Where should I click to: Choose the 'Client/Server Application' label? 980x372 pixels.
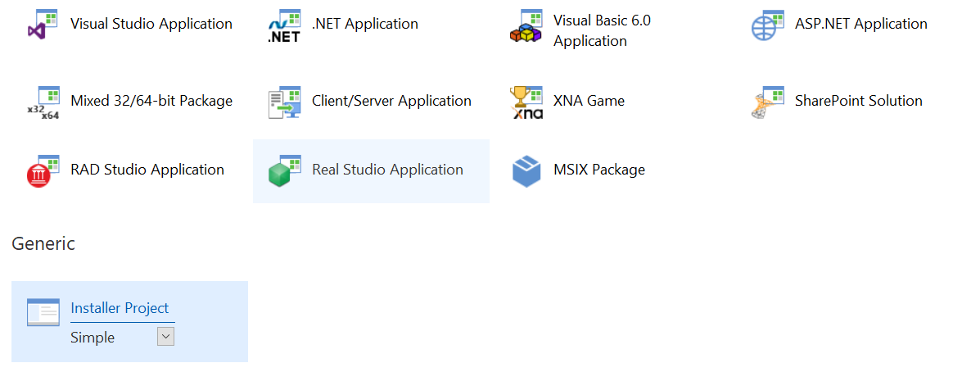(391, 101)
